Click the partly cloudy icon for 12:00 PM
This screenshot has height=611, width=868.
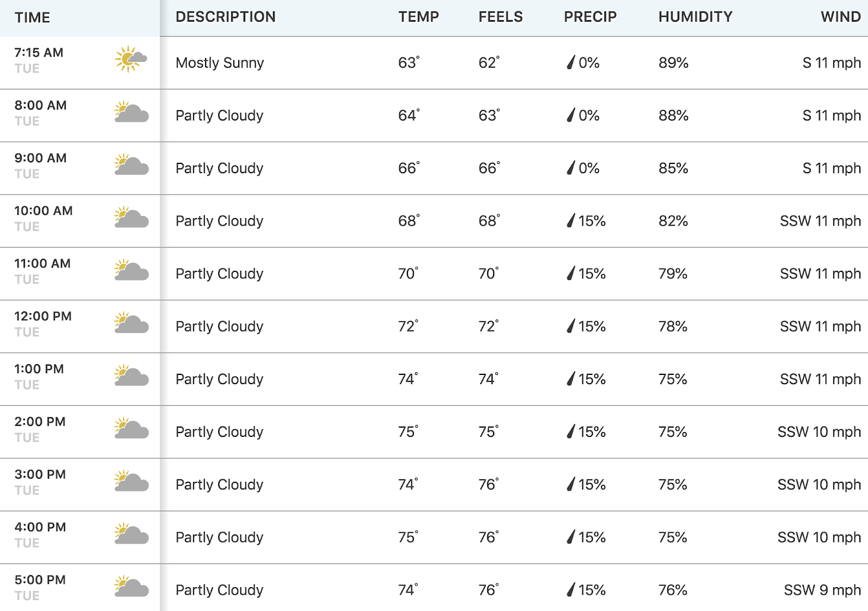point(131,322)
